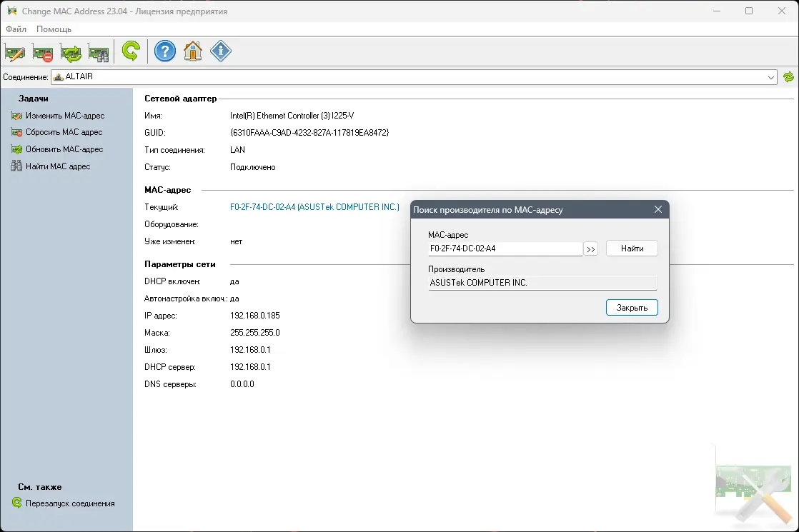
Task: Select the Сбросить MAC адрес task
Action: pyautogui.click(x=56, y=132)
